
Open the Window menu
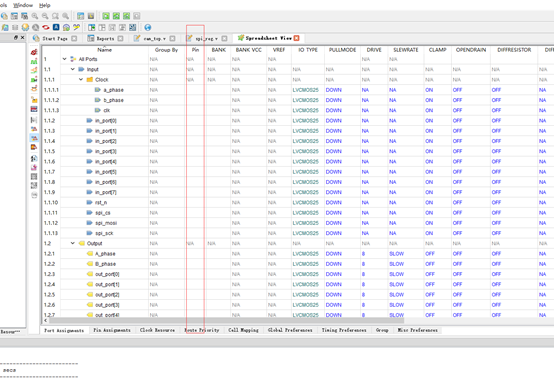point(23,5)
